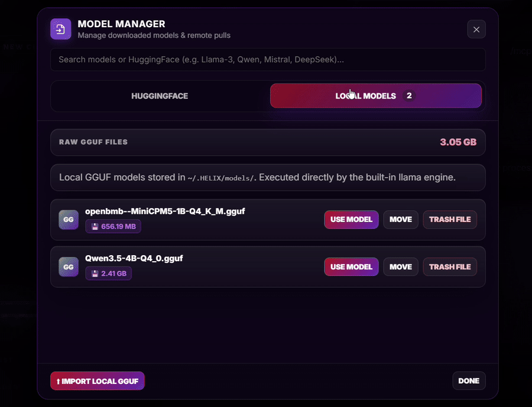The height and width of the screenshot is (407, 532).
Task: Click the Raw GGUF Files header
Action: click(x=93, y=142)
